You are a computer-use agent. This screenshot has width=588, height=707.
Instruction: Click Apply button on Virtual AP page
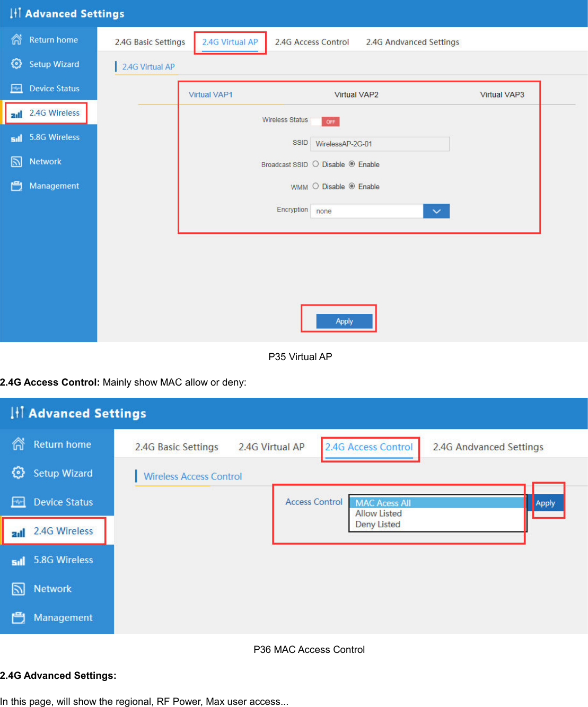click(344, 321)
